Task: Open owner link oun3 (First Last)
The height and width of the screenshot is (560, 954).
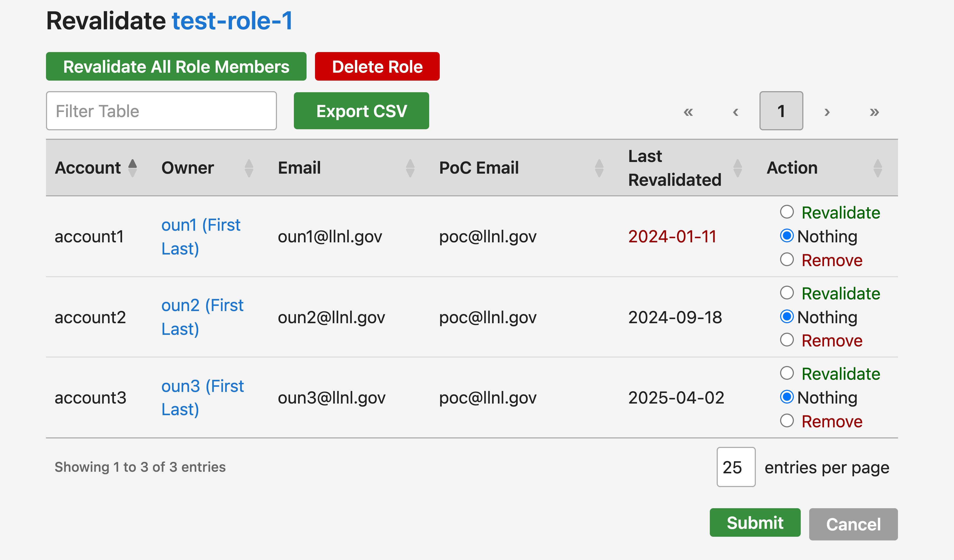Action: click(202, 397)
